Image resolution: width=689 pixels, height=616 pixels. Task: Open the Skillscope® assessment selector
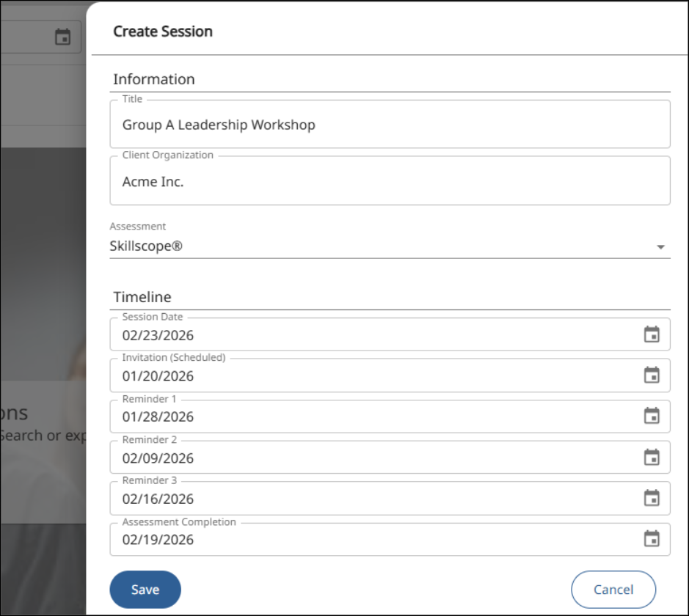(x=390, y=246)
